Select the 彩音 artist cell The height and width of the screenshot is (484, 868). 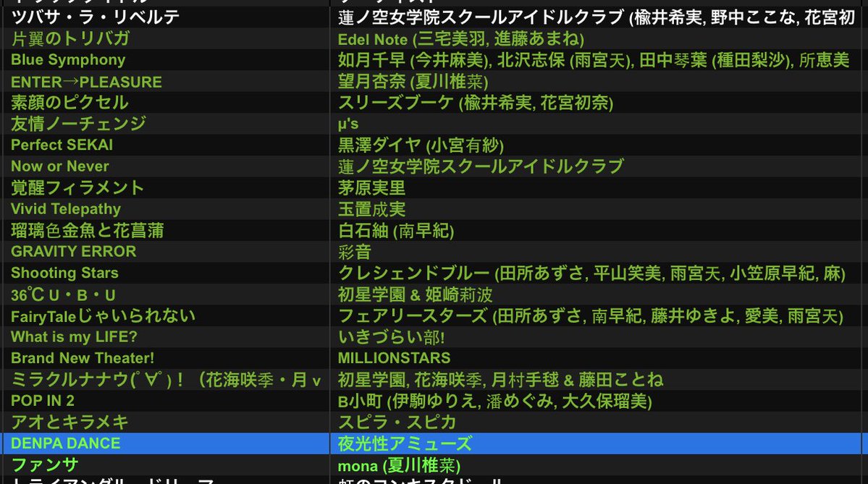pos(354,252)
